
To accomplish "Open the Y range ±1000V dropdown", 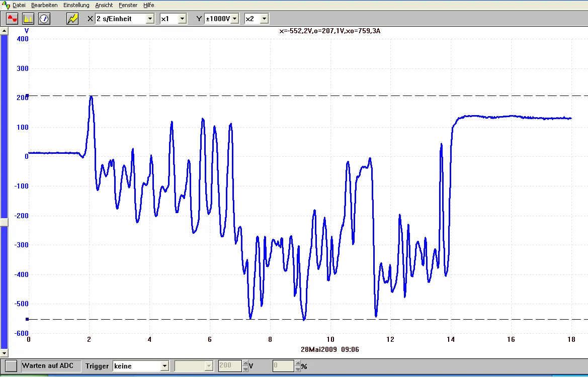I will pos(235,19).
